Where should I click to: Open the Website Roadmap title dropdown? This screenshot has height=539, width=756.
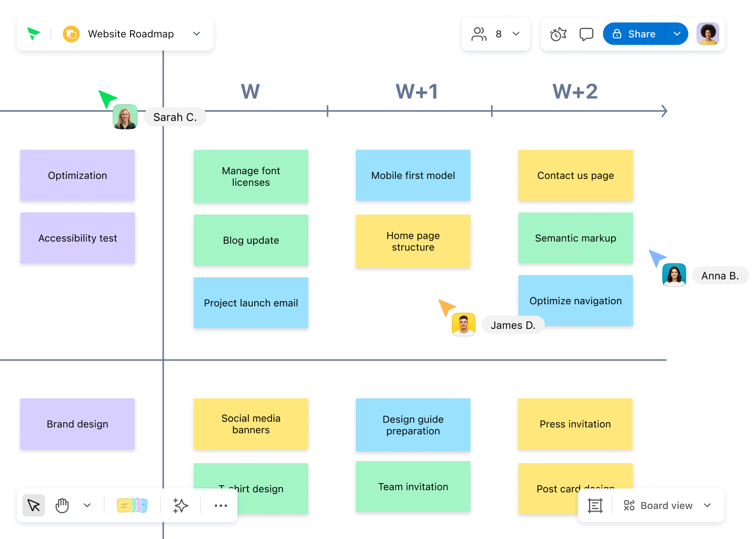pyautogui.click(x=196, y=34)
